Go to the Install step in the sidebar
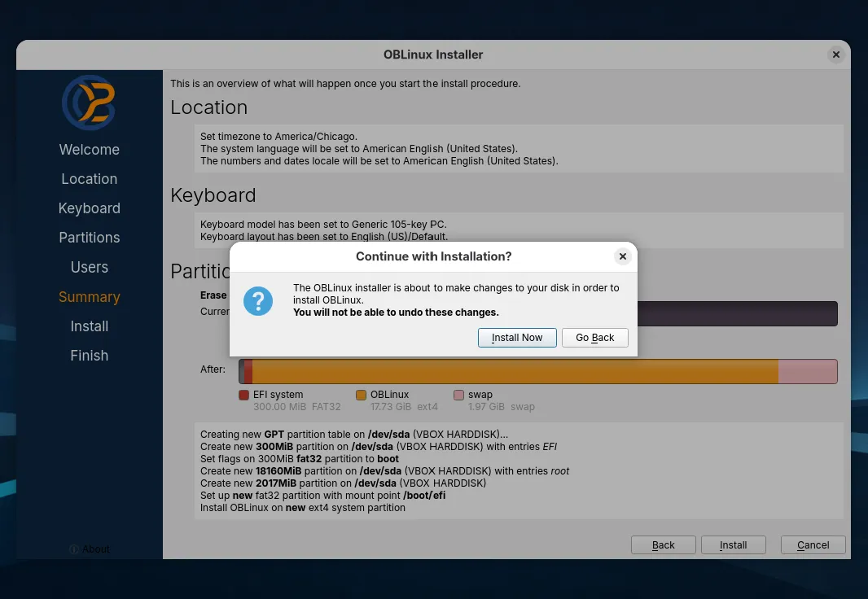The width and height of the screenshot is (868, 599). pos(89,326)
